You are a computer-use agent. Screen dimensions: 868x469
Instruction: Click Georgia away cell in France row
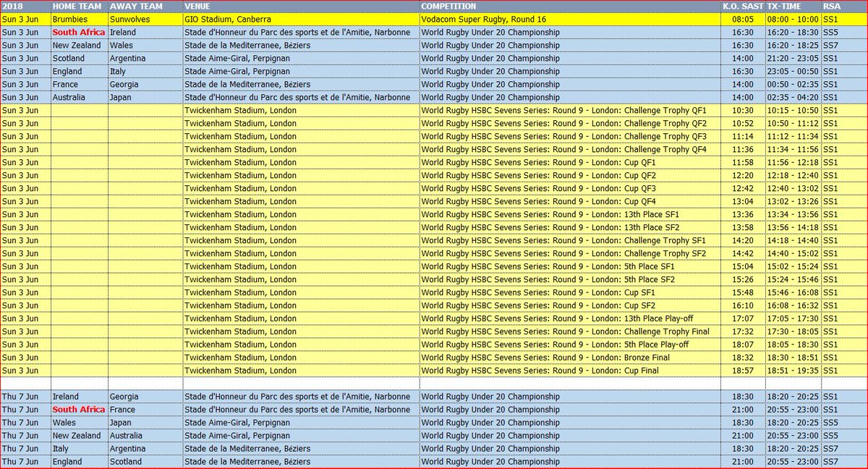coord(145,85)
